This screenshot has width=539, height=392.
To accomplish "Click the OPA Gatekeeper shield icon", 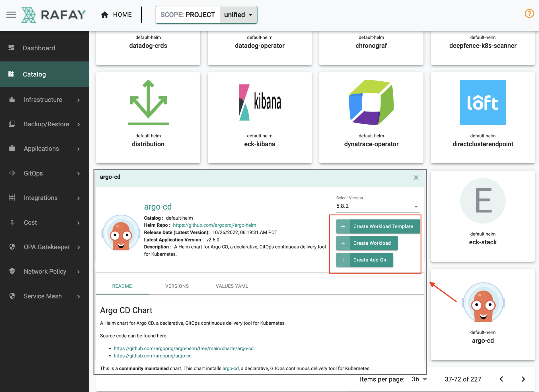I will (12, 247).
